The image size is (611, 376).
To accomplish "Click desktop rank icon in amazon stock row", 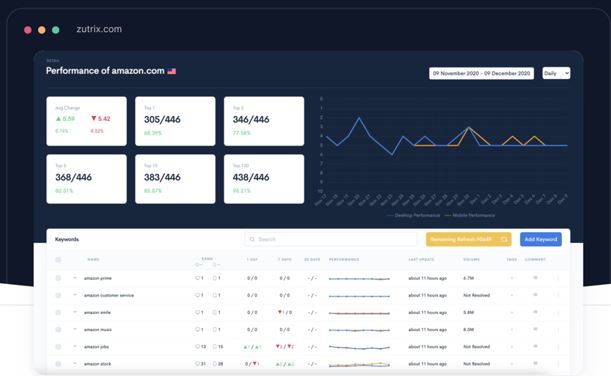I will [x=197, y=364].
